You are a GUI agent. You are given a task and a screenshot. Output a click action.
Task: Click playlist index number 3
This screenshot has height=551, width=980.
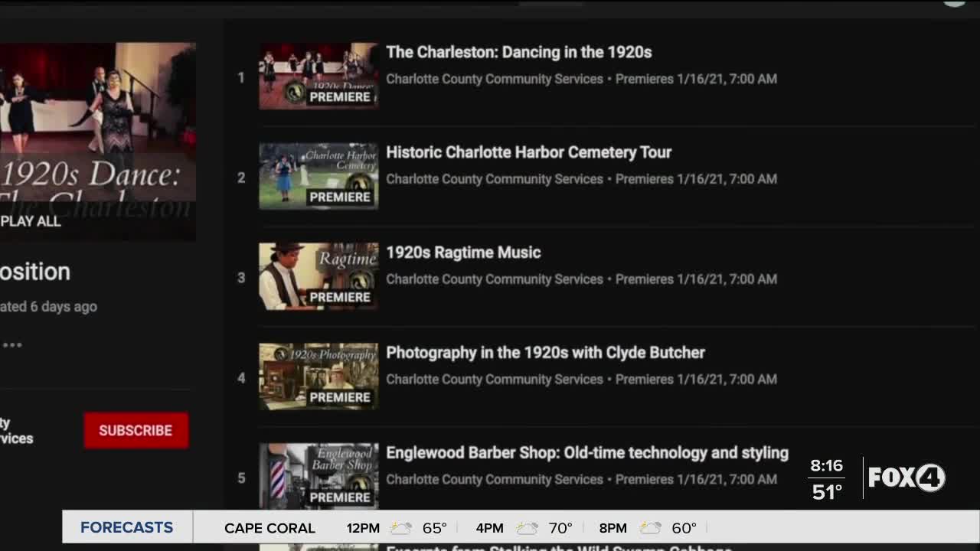[241, 278]
